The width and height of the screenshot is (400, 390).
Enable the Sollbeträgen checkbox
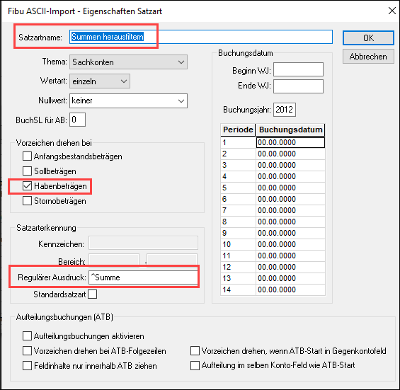click(27, 171)
